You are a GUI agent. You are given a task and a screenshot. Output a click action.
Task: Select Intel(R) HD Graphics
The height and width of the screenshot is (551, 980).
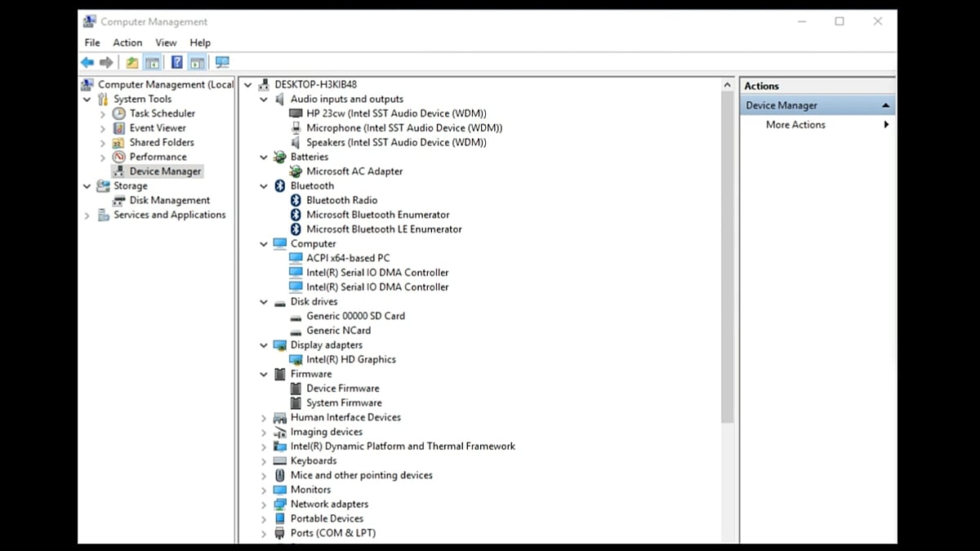click(x=351, y=359)
